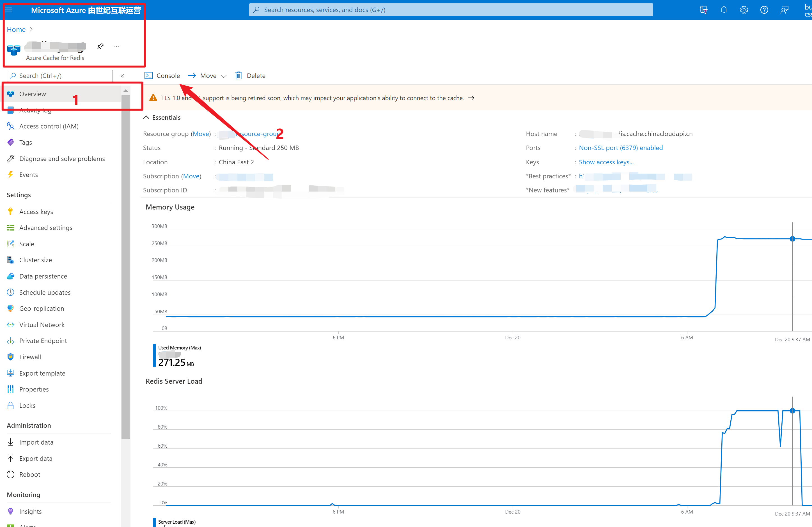Collapse the left sidebar menu
This screenshot has height=527, width=812.
pyautogui.click(x=122, y=76)
